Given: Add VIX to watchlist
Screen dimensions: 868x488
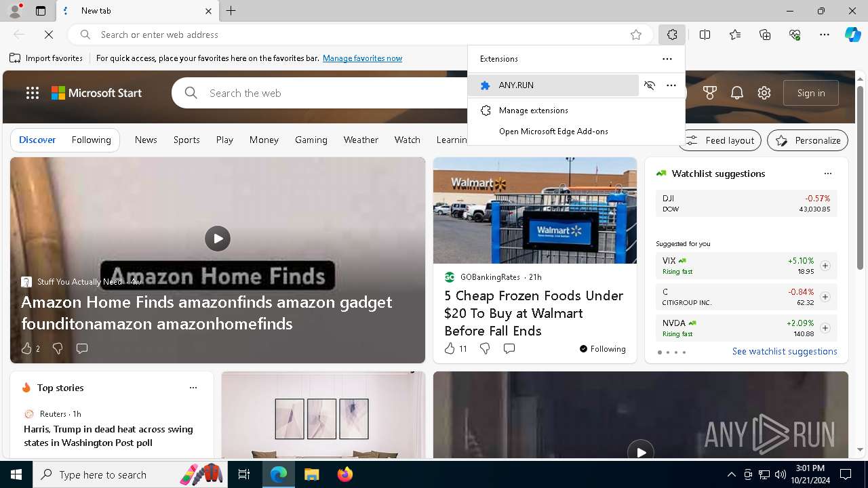Looking at the screenshot, I should pyautogui.click(x=825, y=266).
